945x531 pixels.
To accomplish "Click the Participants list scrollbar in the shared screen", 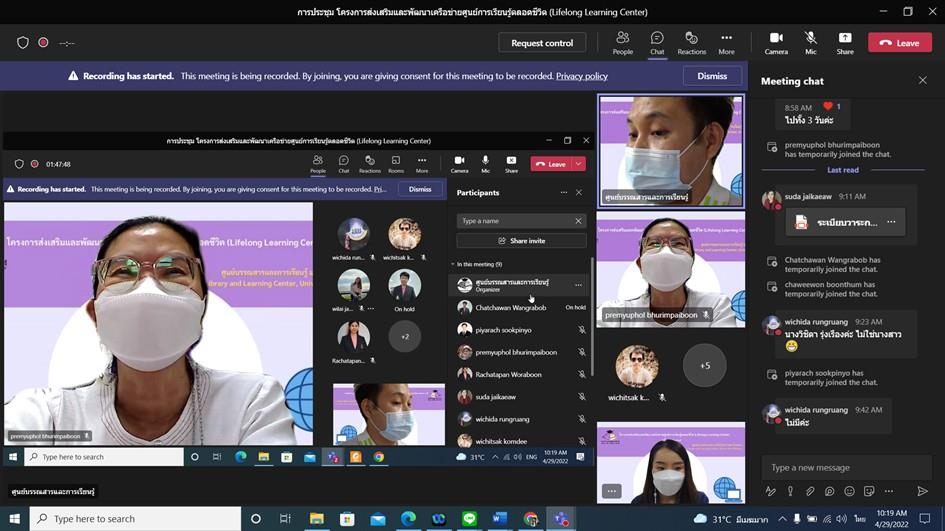I will tap(591, 316).
